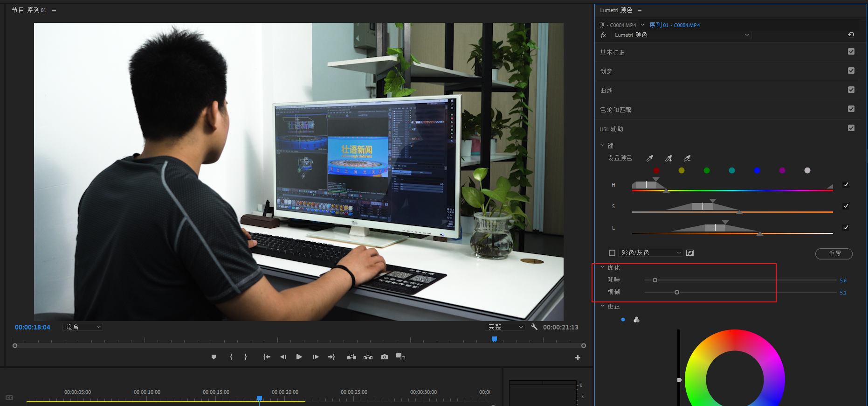868x406 pixels.
Task: Open the 适合 zoom level dropdown
Action: pos(83,327)
